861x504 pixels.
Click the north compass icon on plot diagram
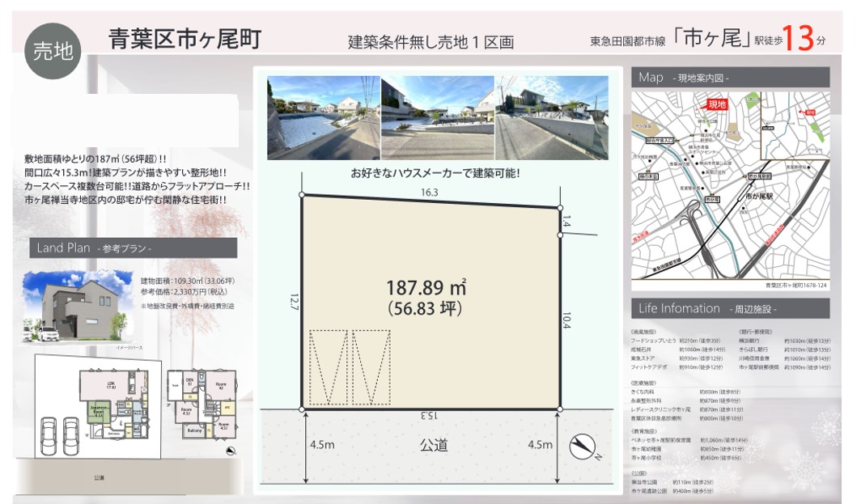[x=583, y=448]
